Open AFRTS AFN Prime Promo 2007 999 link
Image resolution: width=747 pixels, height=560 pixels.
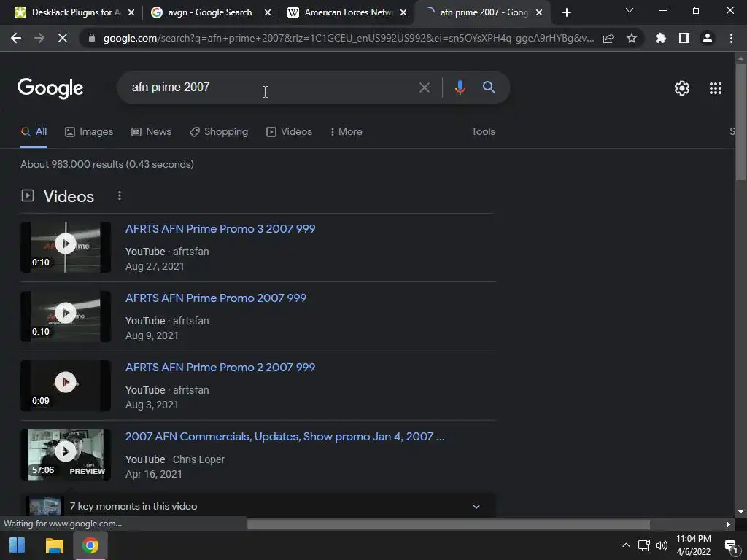(x=216, y=298)
